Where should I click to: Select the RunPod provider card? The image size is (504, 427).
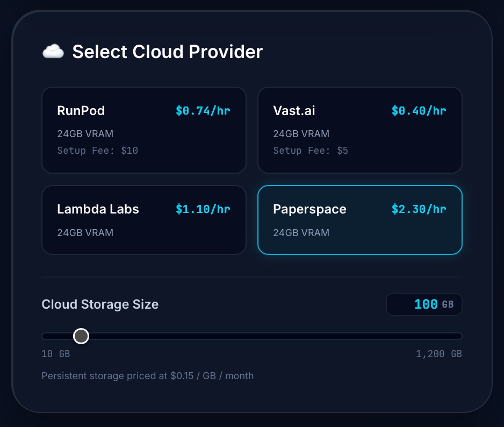[144, 130]
